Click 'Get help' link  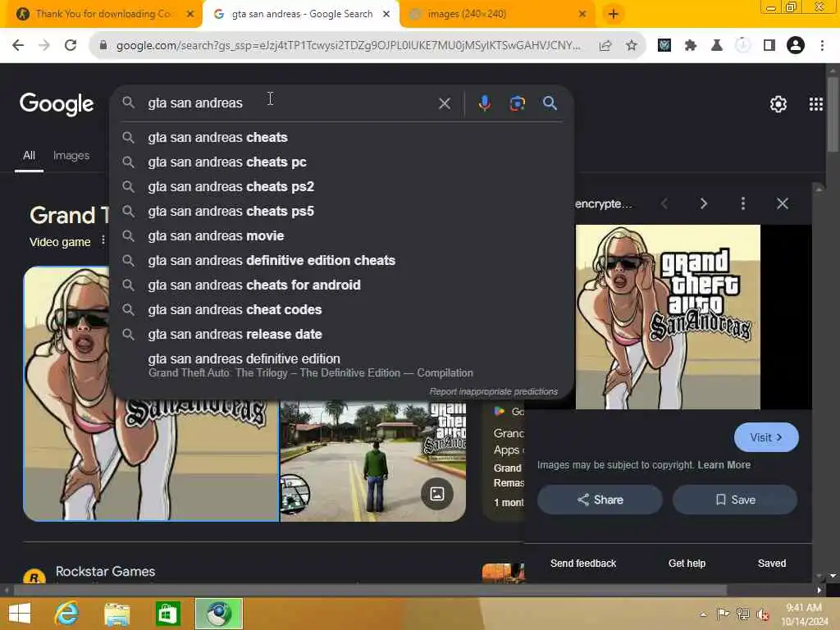tap(687, 564)
